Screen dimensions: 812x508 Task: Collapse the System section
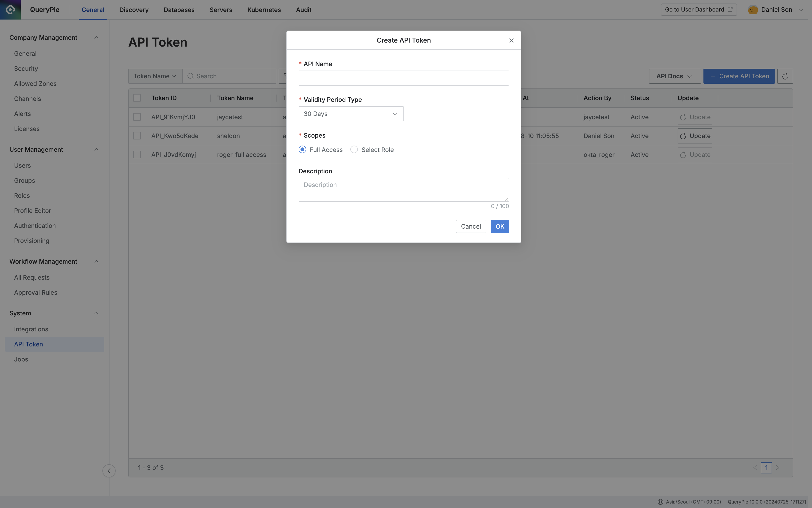pos(96,313)
